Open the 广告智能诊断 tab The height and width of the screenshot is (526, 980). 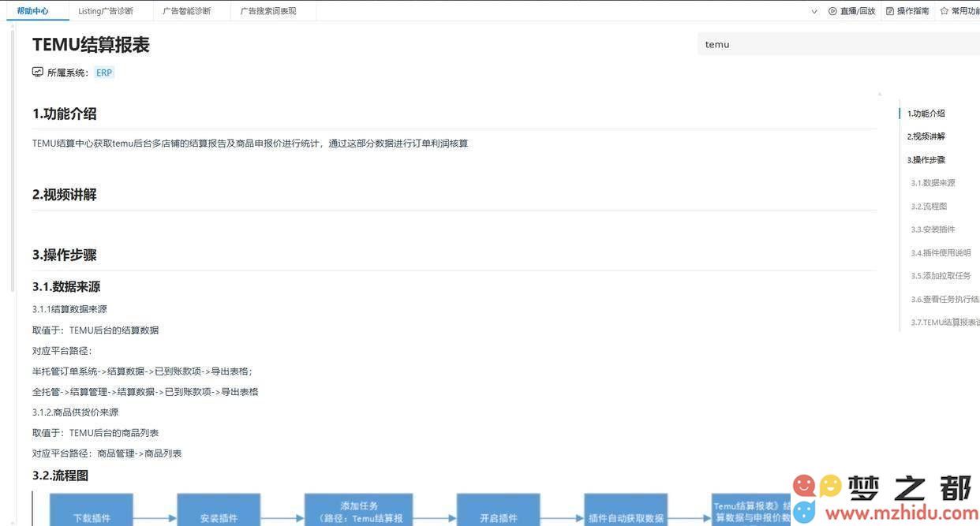point(186,11)
